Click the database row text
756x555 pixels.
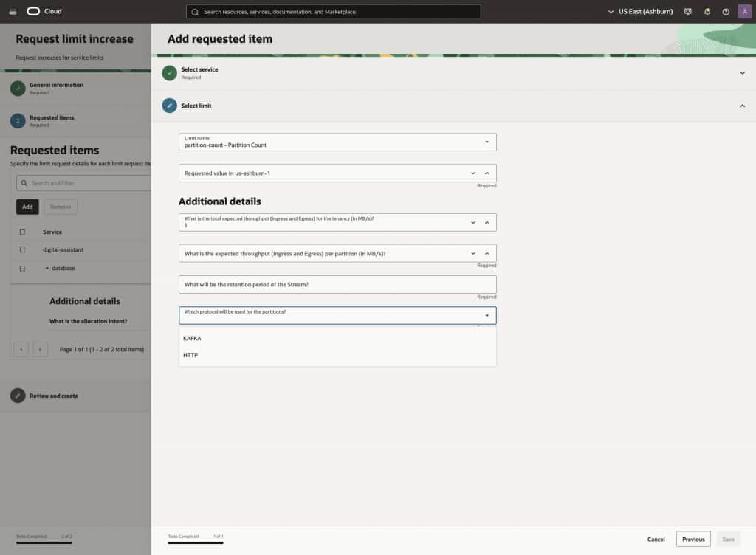[63, 269]
